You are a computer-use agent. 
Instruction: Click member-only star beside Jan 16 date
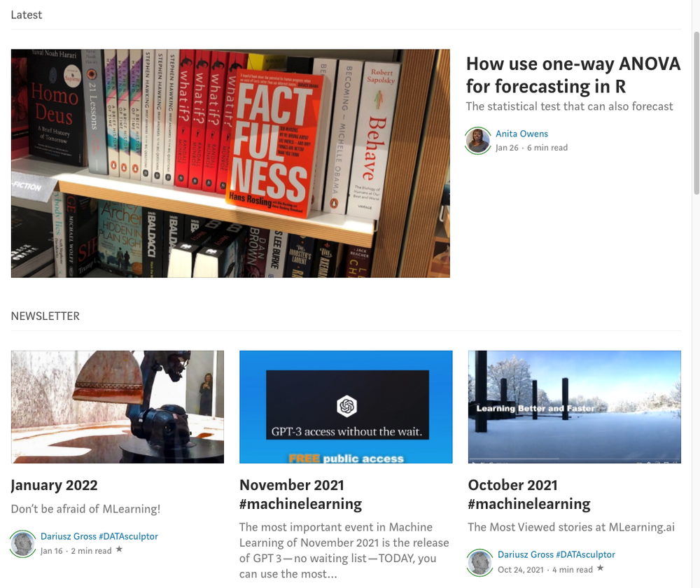[119, 549]
